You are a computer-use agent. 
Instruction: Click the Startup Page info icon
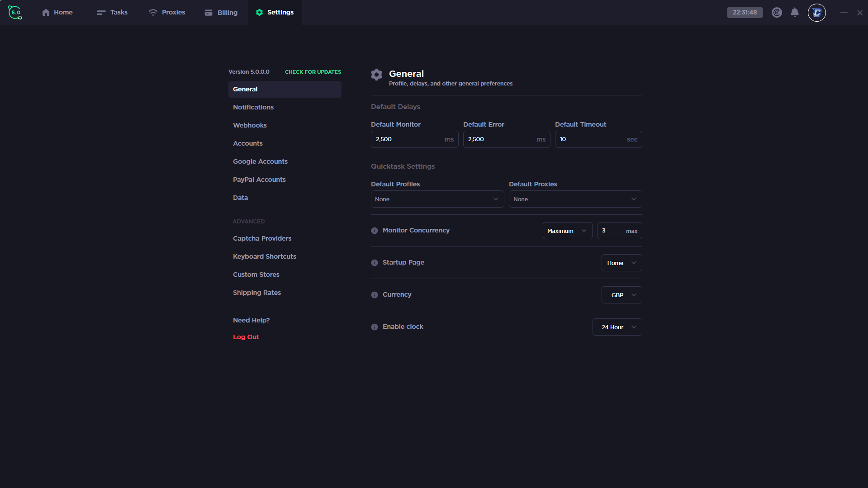(375, 263)
